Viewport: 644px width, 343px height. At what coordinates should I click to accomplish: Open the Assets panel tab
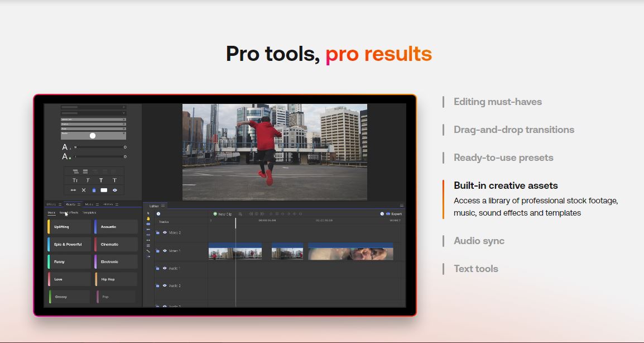coord(71,204)
